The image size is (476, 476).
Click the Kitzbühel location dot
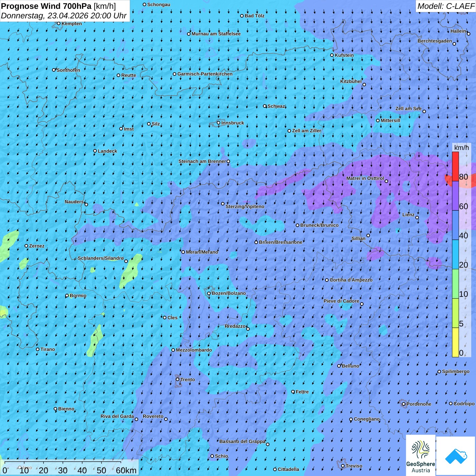click(364, 85)
